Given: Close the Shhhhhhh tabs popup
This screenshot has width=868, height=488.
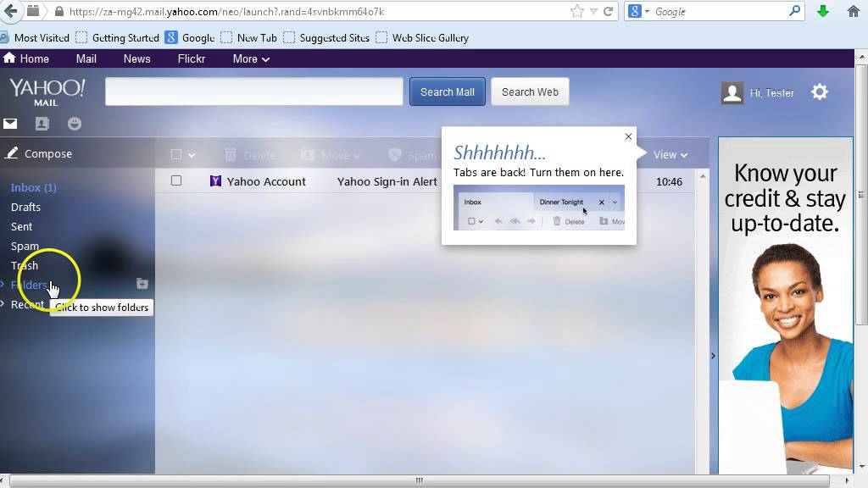Looking at the screenshot, I should point(628,136).
